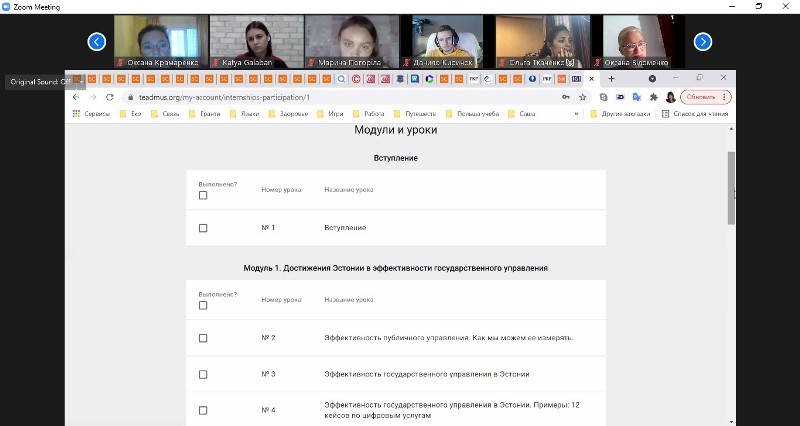Select Ольга Ткаченко video thumbnail
The height and width of the screenshot is (426, 800).
pyautogui.click(x=542, y=41)
